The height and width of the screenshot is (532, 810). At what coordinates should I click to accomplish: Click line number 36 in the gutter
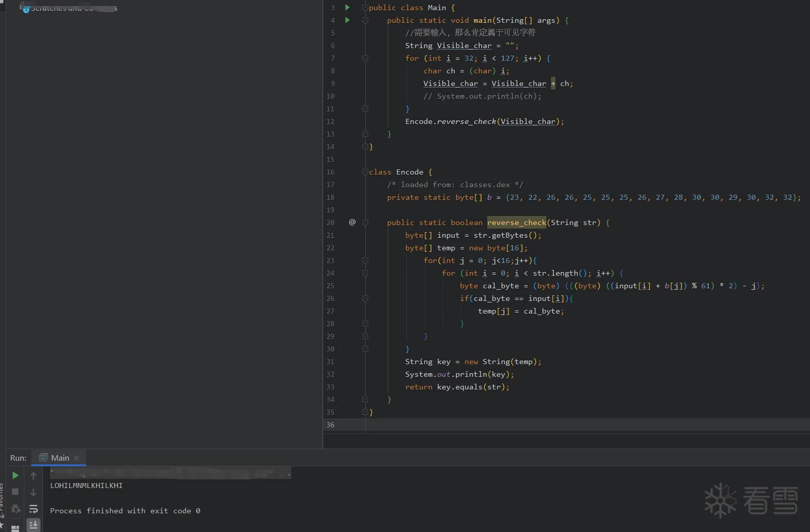click(330, 425)
